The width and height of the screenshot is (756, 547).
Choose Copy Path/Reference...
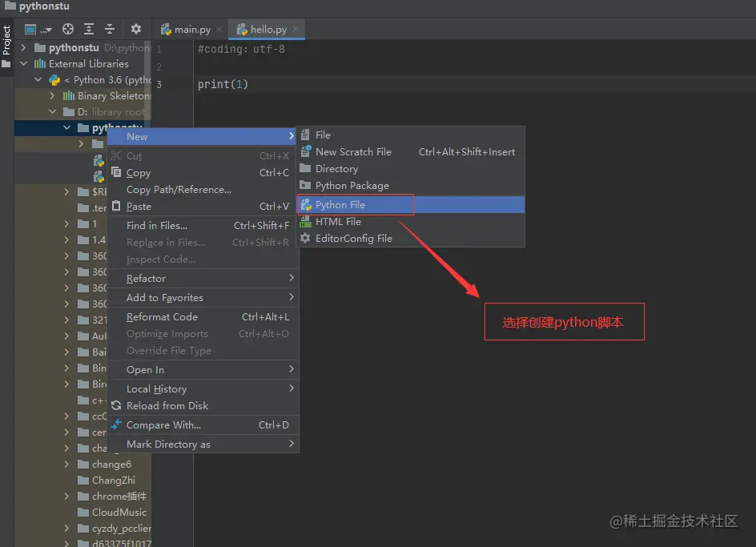pyautogui.click(x=203, y=190)
